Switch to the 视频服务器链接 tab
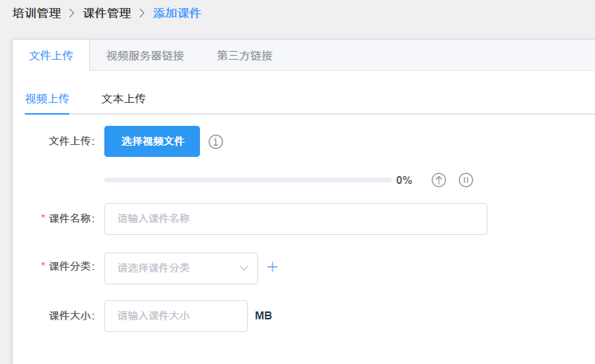The image size is (595, 364). 145,56
